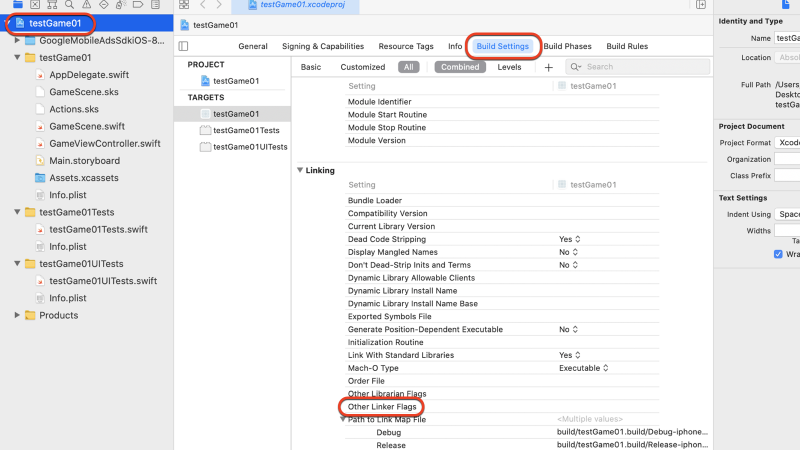Go back with the left chevron
This screenshot has width=800, height=450.
pyautogui.click(x=203, y=4)
